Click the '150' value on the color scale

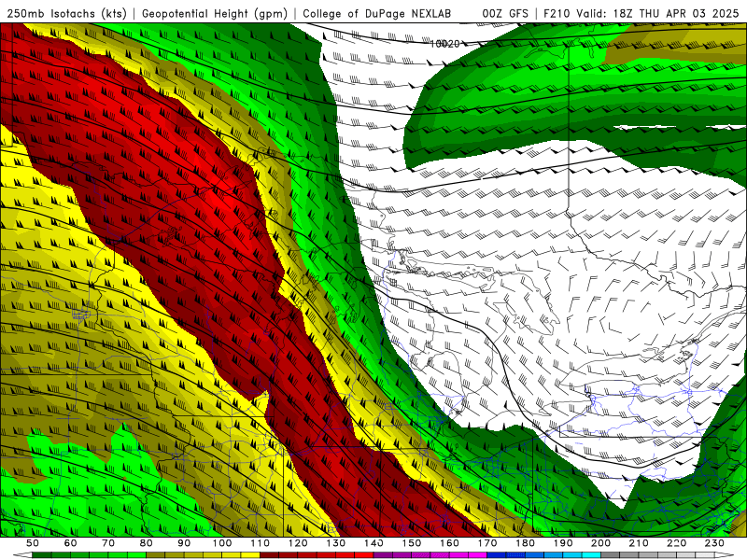click(x=412, y=543)
